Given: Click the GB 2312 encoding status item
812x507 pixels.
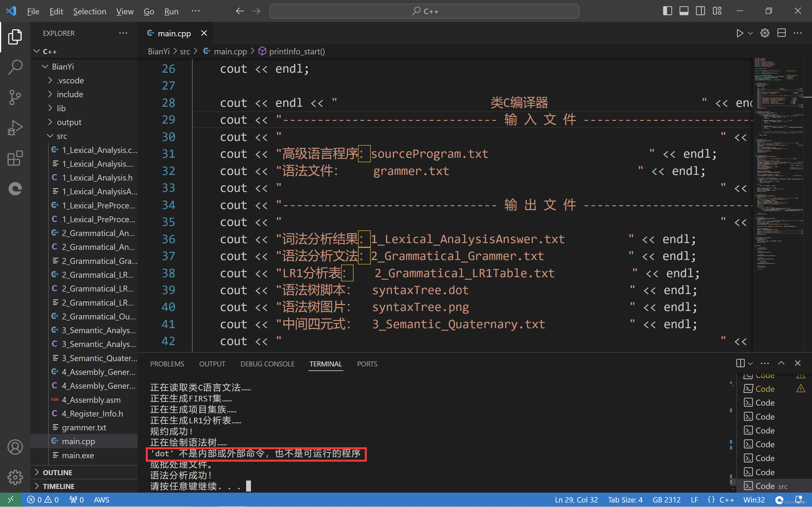Looking at the screenshot, I should tap(667, 500).
